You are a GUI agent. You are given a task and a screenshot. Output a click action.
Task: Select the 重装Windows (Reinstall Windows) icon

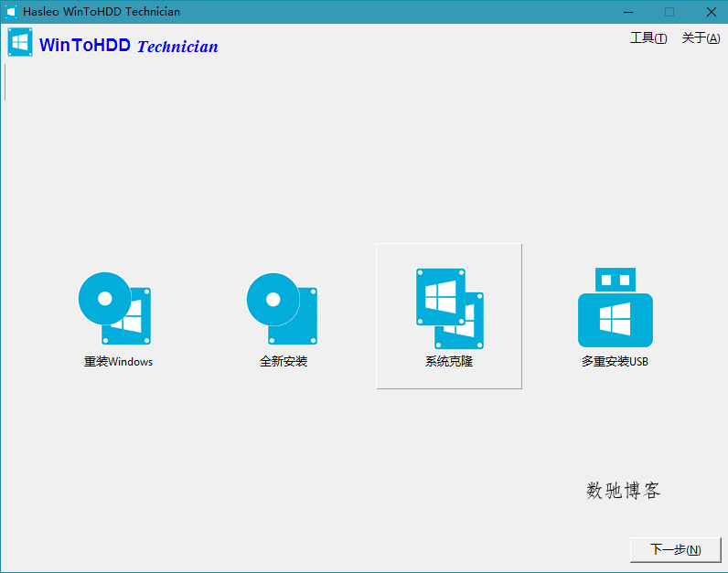click(x=114, y=308)
